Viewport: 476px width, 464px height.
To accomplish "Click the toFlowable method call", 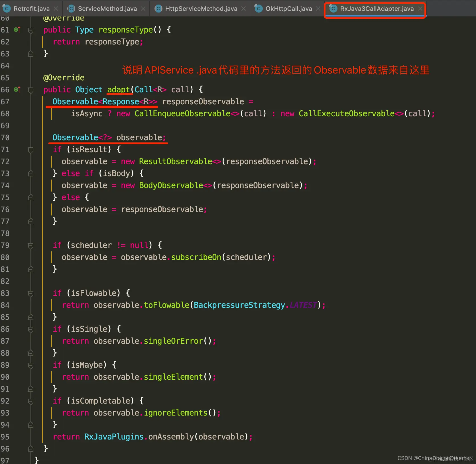I will 166,305.
